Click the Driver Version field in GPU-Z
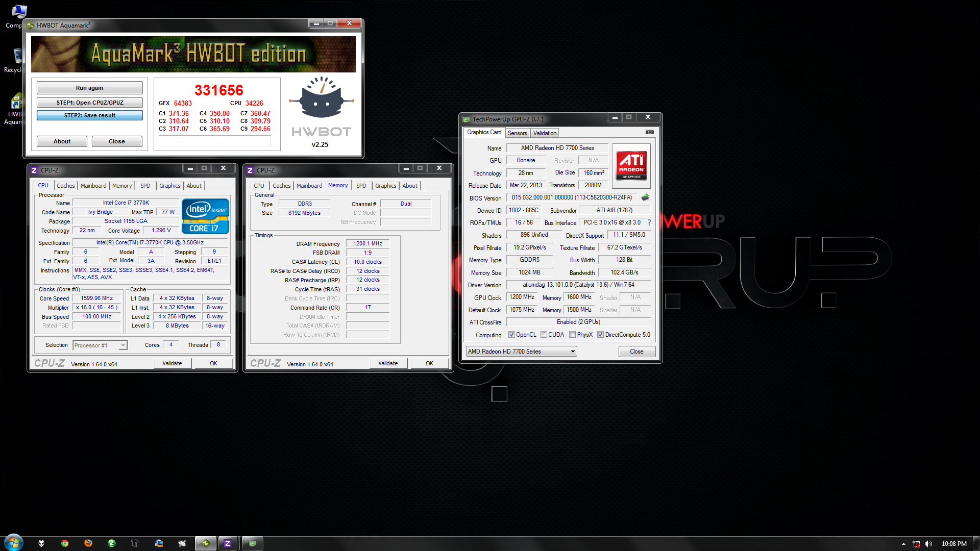Screen dimensions: 980x551 point(578,285)
